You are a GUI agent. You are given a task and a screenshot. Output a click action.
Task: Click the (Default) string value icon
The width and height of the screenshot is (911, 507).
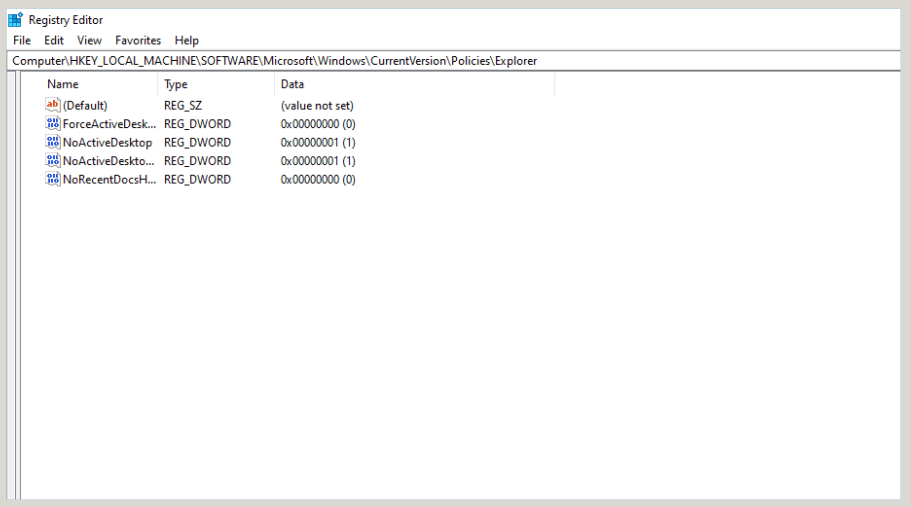[53, 105]
